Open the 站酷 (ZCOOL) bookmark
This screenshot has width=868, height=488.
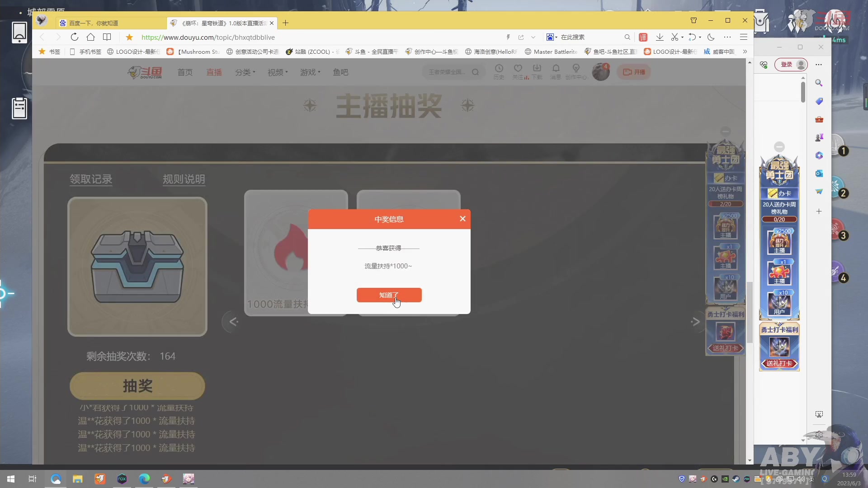[312, 52]
